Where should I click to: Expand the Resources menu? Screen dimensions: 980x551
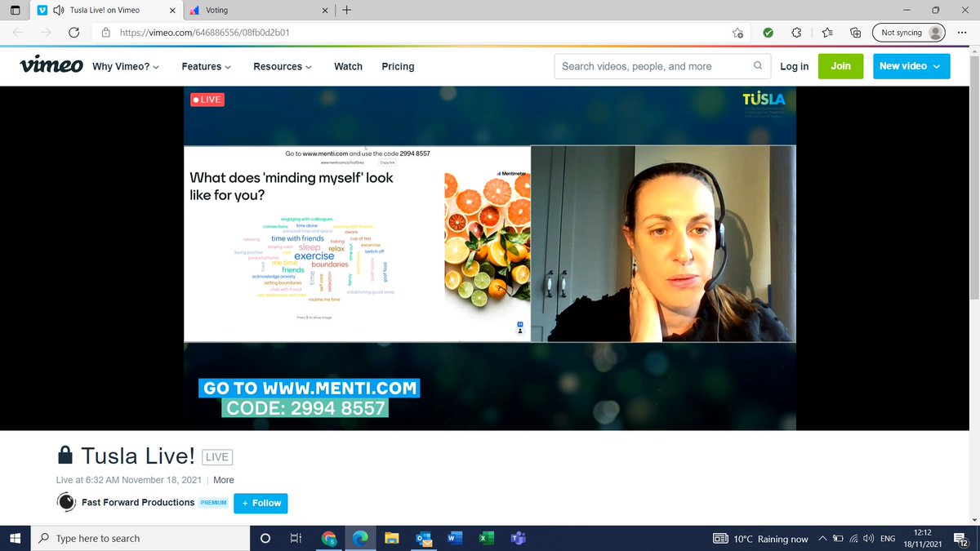point(283,66)
